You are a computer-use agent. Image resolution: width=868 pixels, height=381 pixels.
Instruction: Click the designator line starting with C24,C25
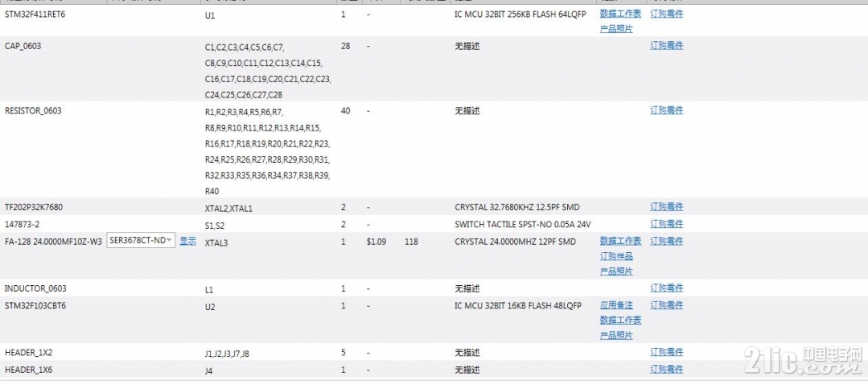(x=244, y=95)
